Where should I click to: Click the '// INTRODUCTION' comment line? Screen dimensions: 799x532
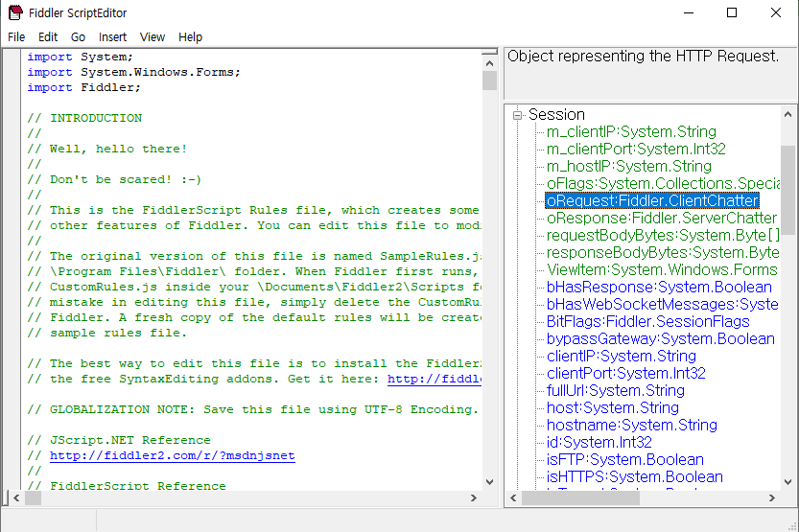(x=84, y=118)
